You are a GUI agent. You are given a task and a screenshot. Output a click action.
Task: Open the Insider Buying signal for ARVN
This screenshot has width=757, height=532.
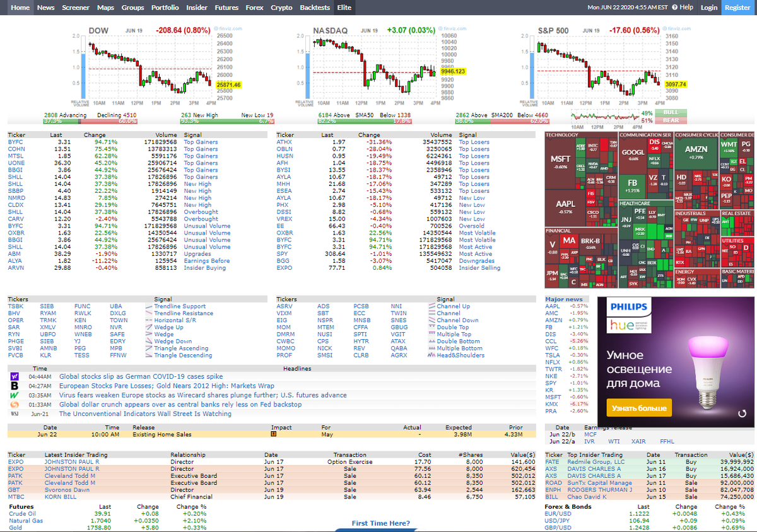[204, 268]
